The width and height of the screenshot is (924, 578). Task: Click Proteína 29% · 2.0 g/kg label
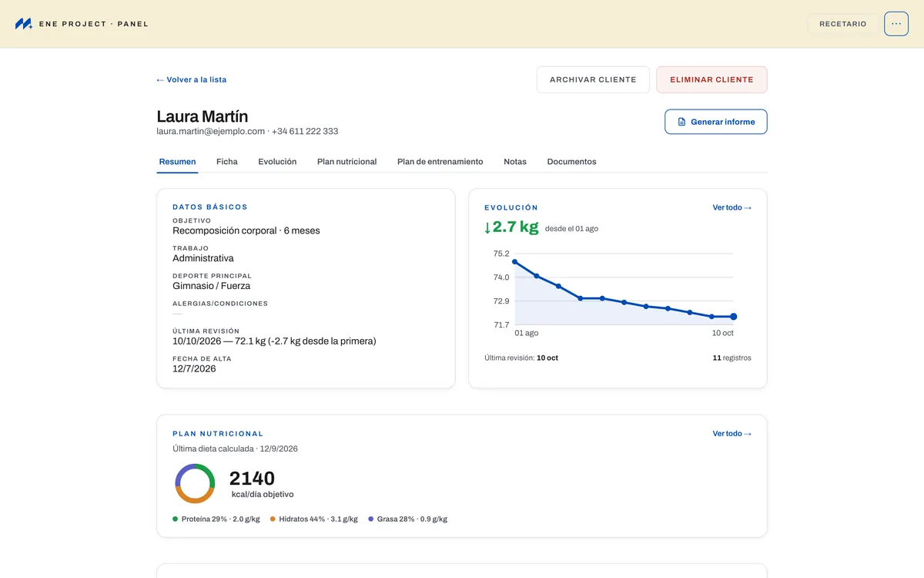tap(220, 519)
